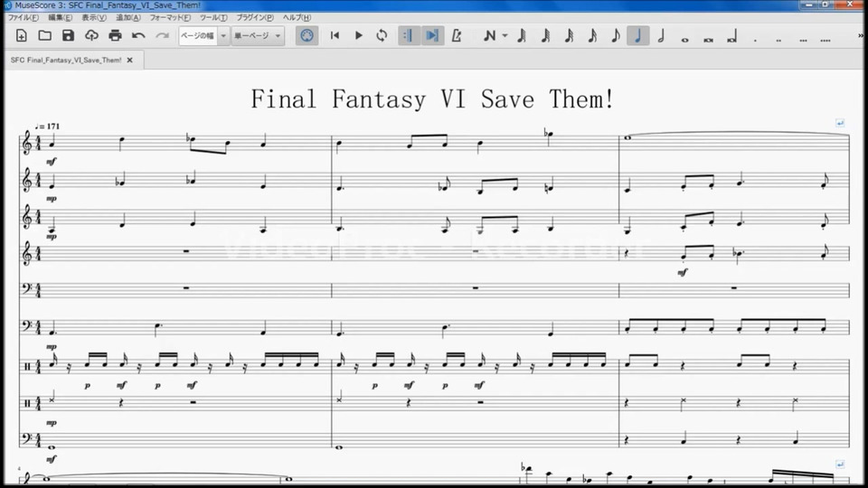
Task: Select the title text Final Fantasy VI Save Them!
Action: (432, 99)
